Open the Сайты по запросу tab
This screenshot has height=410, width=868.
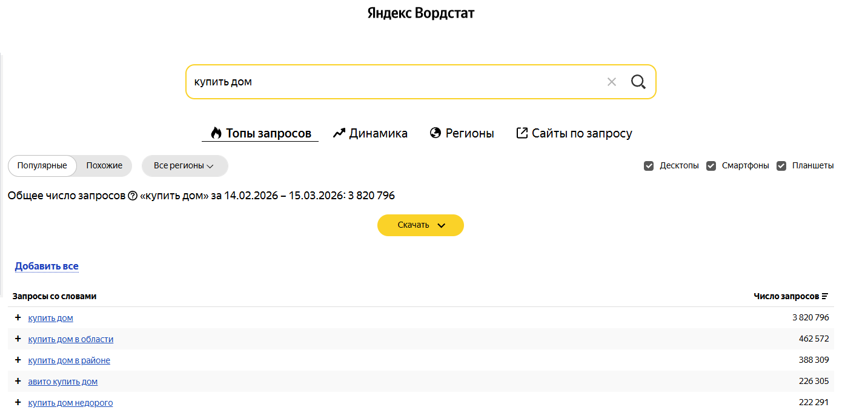[x=574, y=133]
